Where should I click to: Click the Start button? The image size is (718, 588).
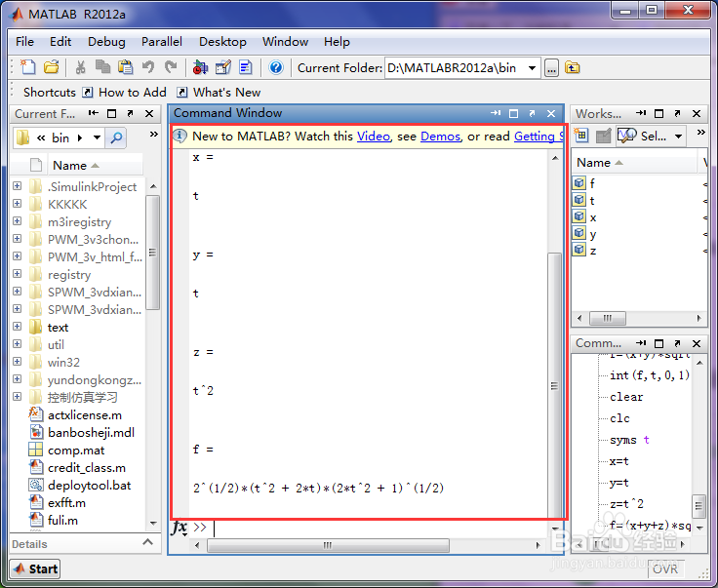pyautogui.click(x=35, y=568)
